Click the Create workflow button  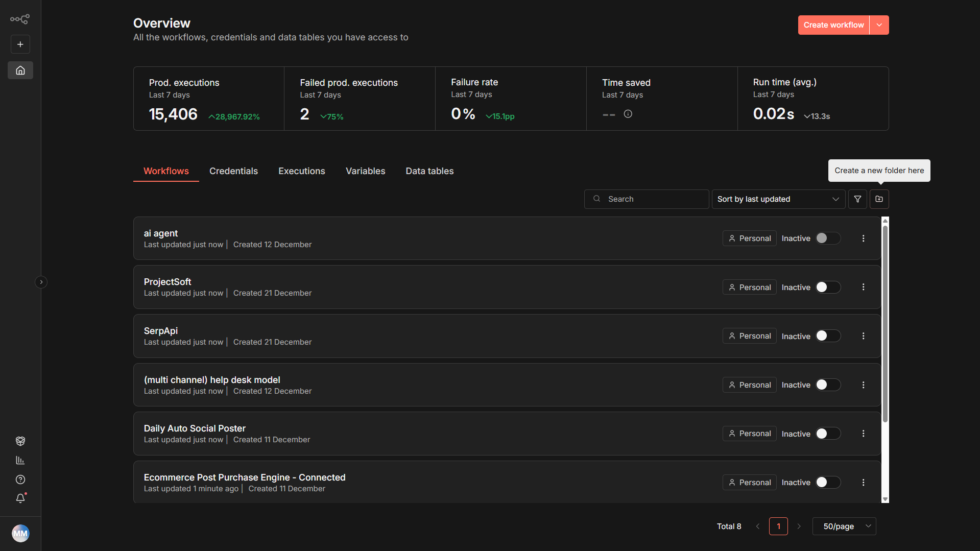point(833,25)
